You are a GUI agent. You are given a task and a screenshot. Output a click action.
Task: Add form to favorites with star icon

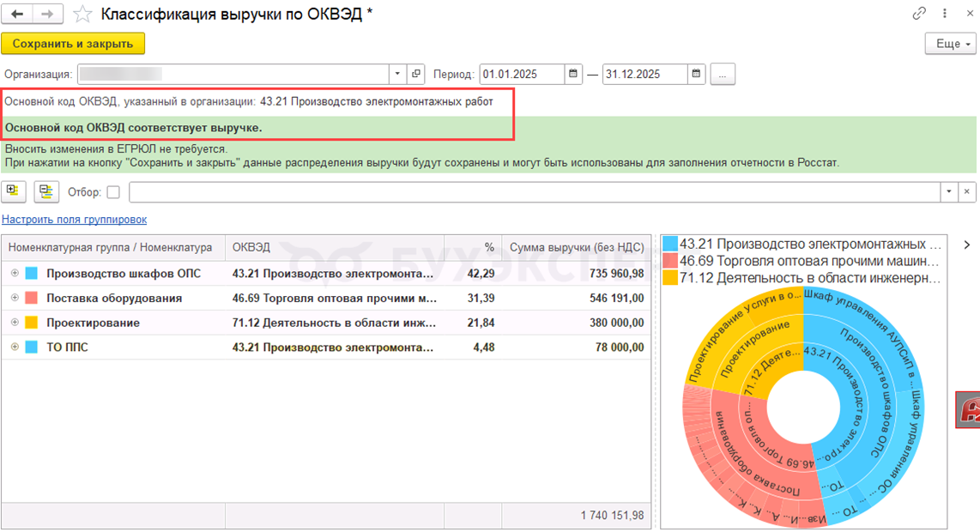[82, 15]
